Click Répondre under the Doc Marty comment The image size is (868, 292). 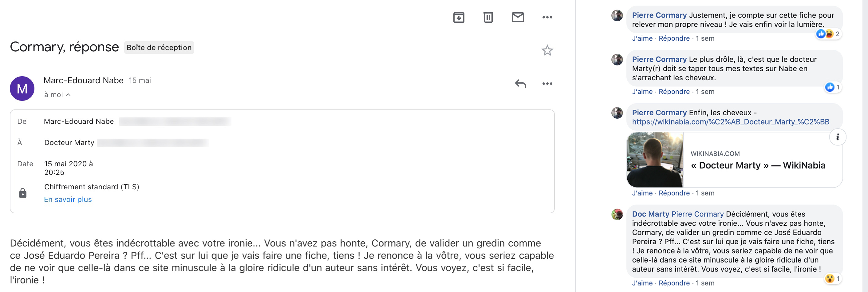674,283
